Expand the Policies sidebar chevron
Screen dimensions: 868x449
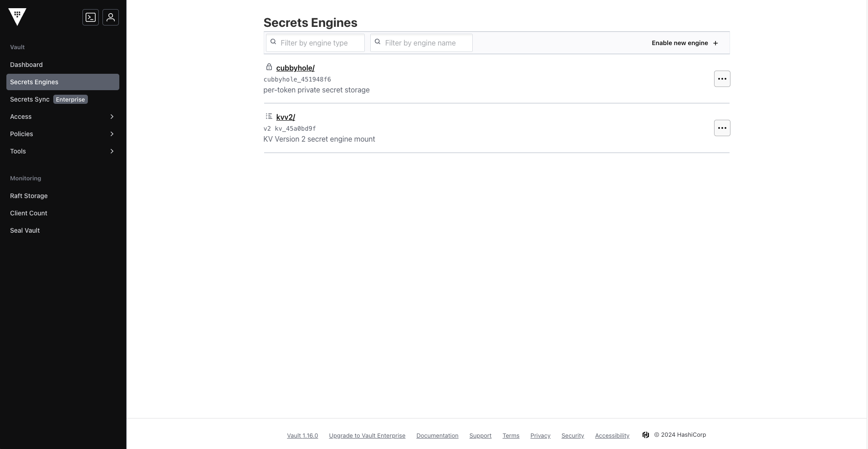point(112,134)
